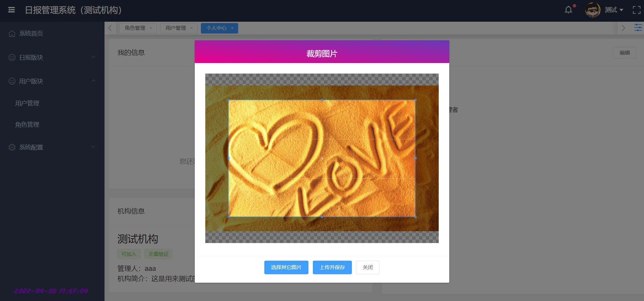Close the 用户管理 tab

tap(192, 28)
